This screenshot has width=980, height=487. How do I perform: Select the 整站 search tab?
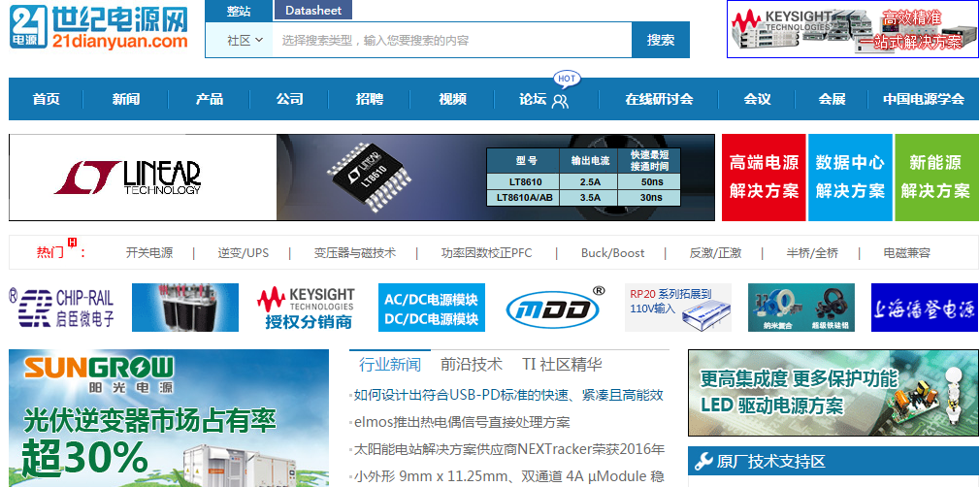[239, 11]
